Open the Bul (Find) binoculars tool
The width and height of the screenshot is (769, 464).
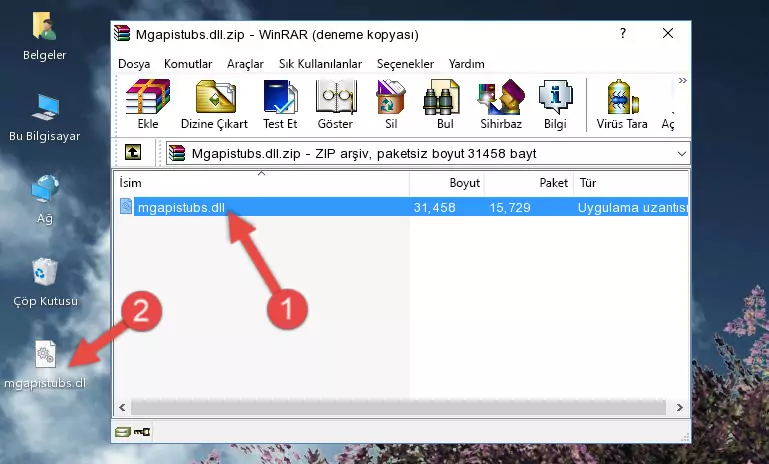coord(445,104)
